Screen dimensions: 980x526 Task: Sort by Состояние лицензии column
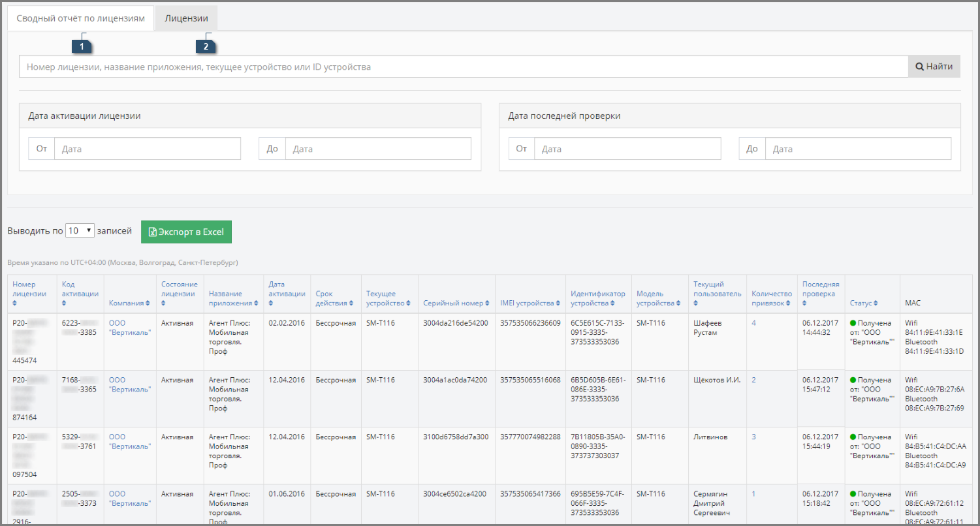180,294
